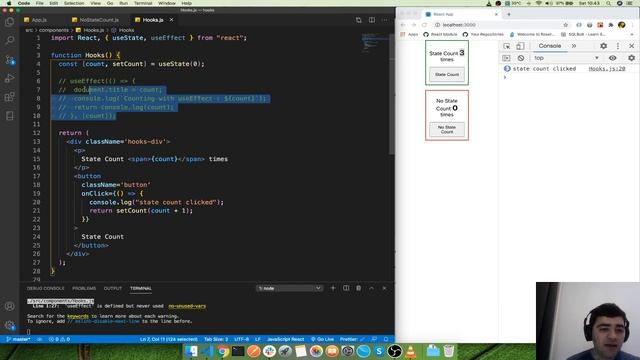This screenshot has height=360, width=640.
Task: Open the top JavaScript context dropdown
Action: click(566, 58)
